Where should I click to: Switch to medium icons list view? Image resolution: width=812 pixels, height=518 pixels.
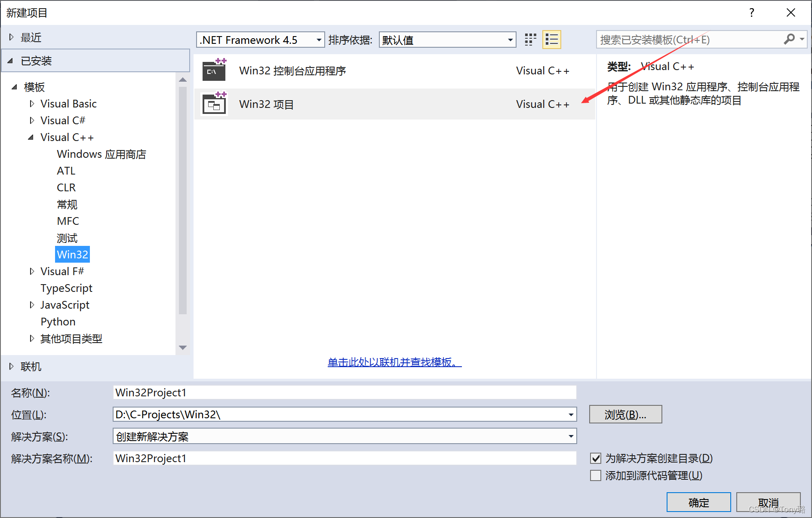(552, 40)
